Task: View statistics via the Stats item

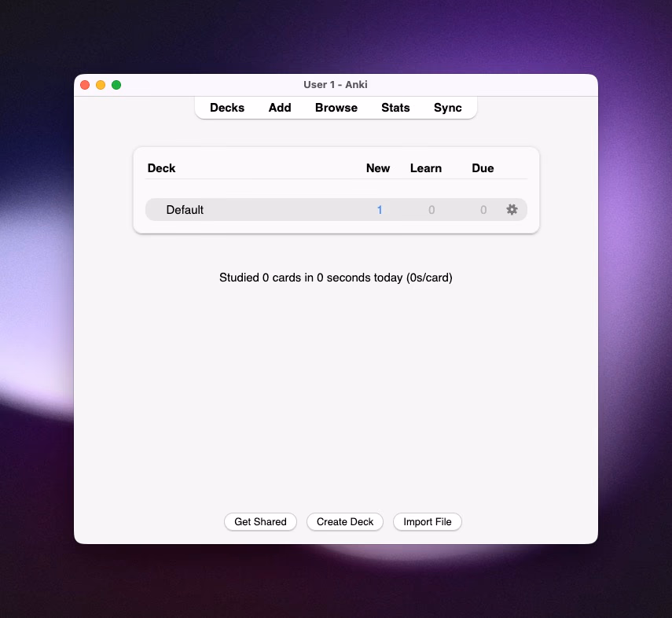Action: [x=395, y=108]
